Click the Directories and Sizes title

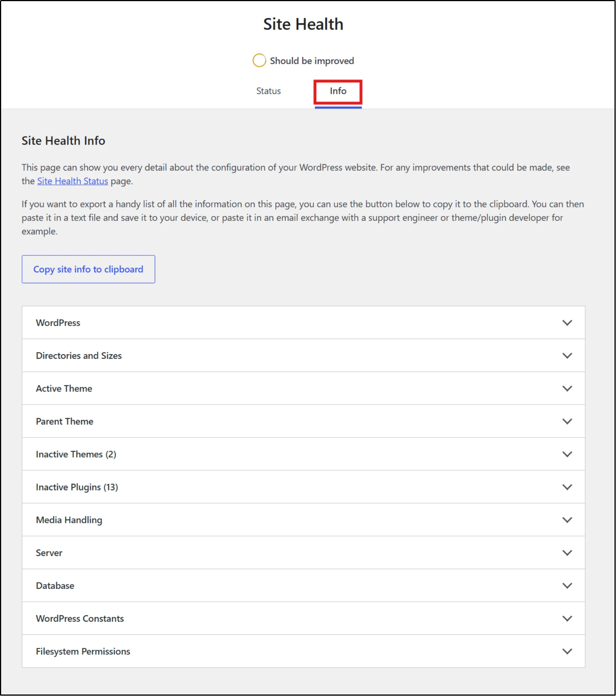click(79, 356)
